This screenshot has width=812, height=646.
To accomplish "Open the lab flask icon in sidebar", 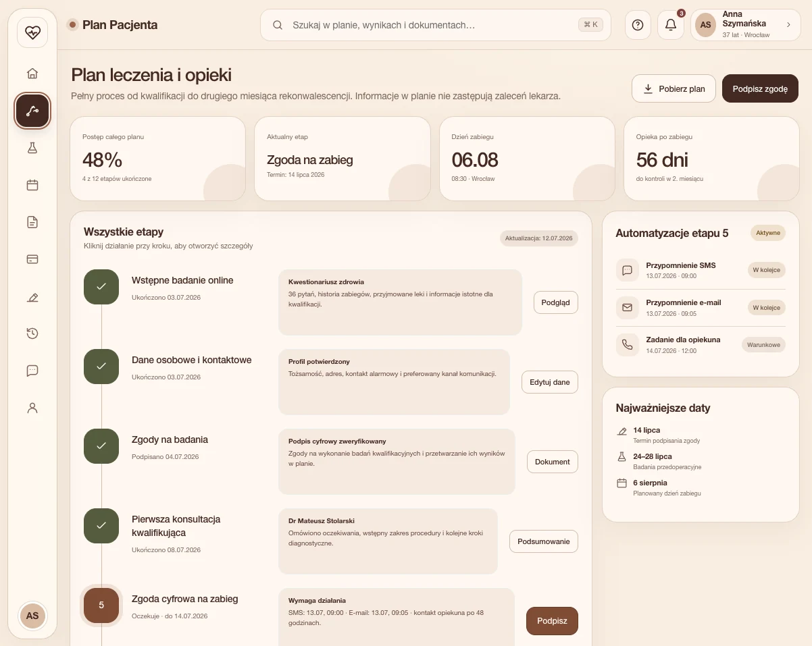I will [32, 148].
